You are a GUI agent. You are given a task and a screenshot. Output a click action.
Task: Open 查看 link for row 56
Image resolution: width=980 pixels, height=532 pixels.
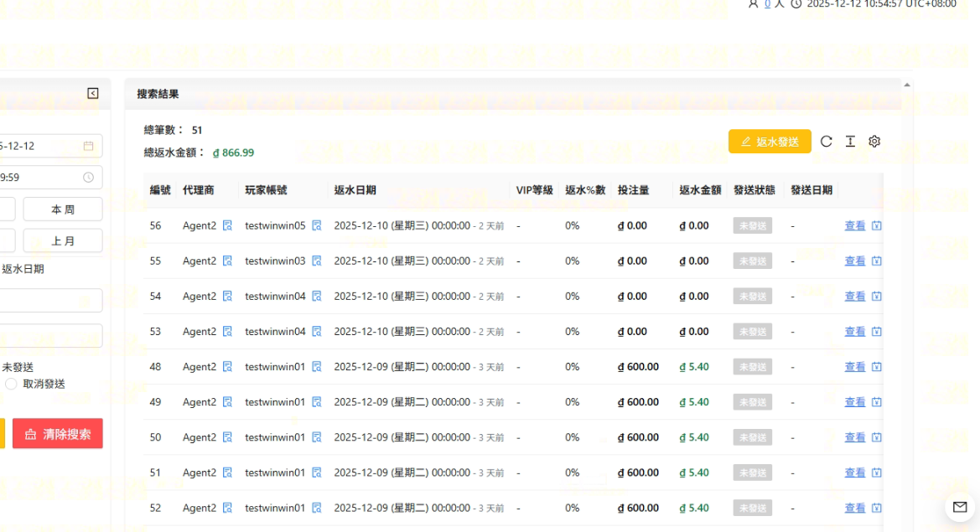[x=854, y=225]
